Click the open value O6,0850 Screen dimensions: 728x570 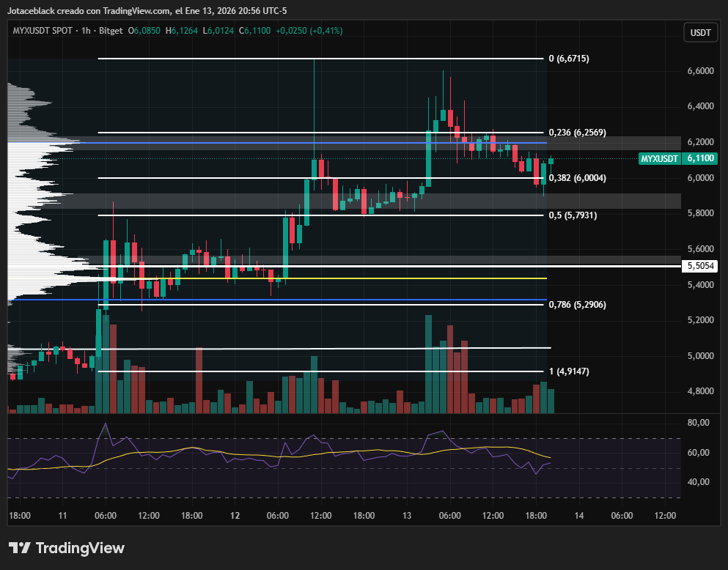144,31
